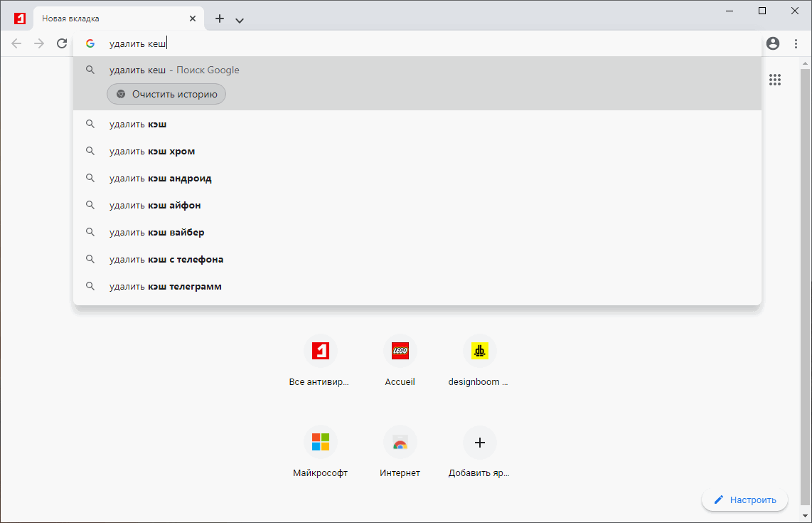Click the Google logo in the address bar

click(90, 43)
